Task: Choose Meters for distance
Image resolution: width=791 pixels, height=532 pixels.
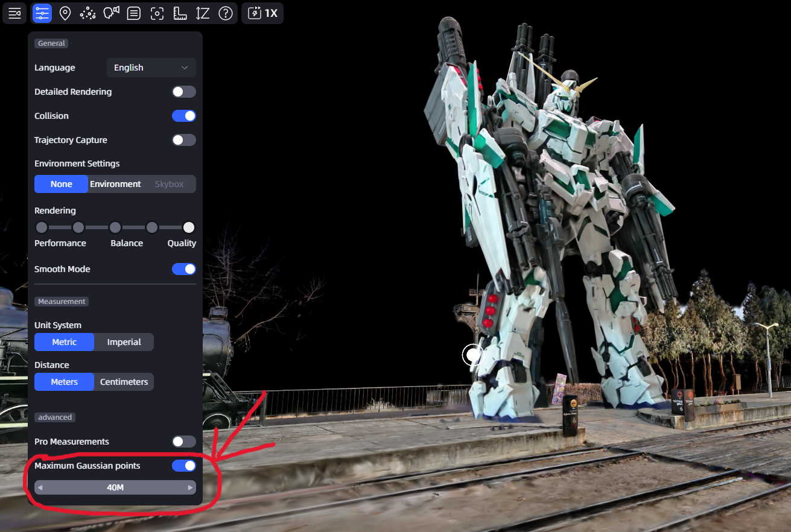Action: pos(64,382)
